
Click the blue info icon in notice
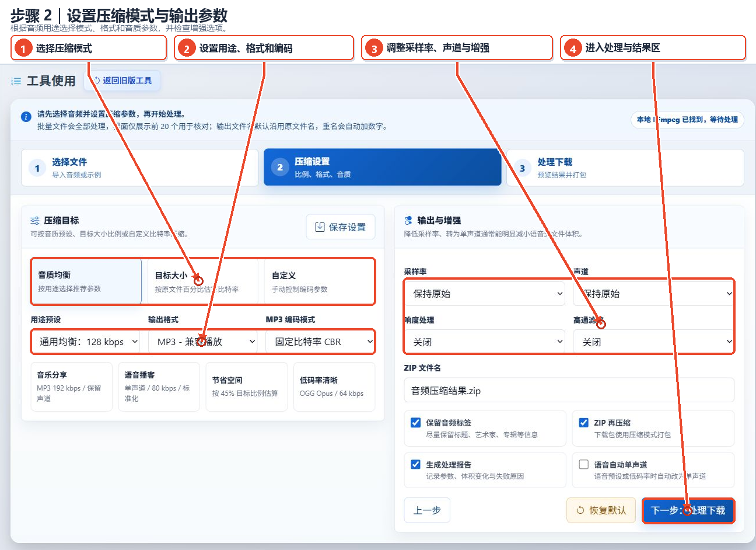[26, 117]
